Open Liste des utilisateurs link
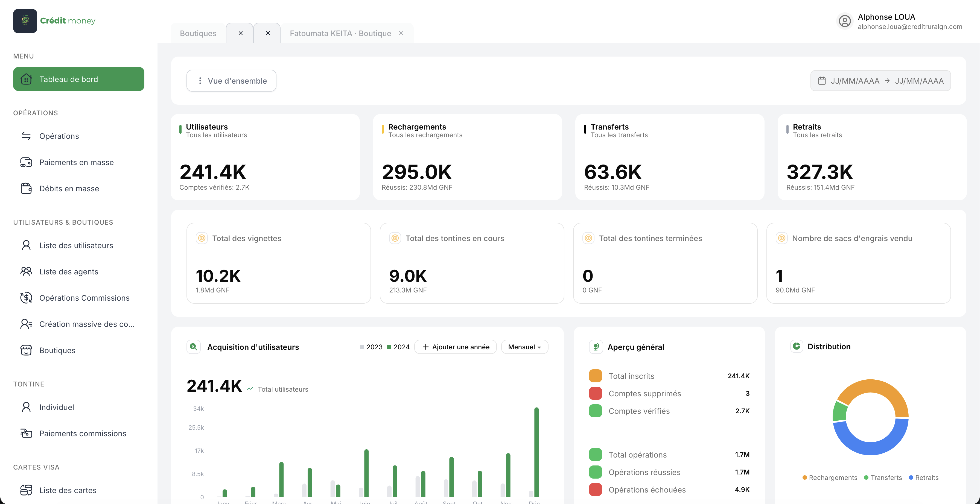 coord(79,245)
